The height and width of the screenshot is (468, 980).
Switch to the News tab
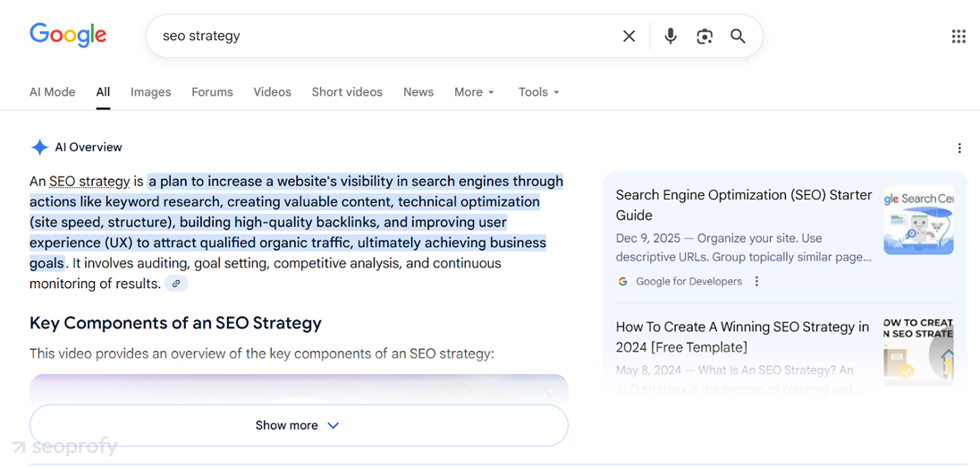tap(418, 92)
